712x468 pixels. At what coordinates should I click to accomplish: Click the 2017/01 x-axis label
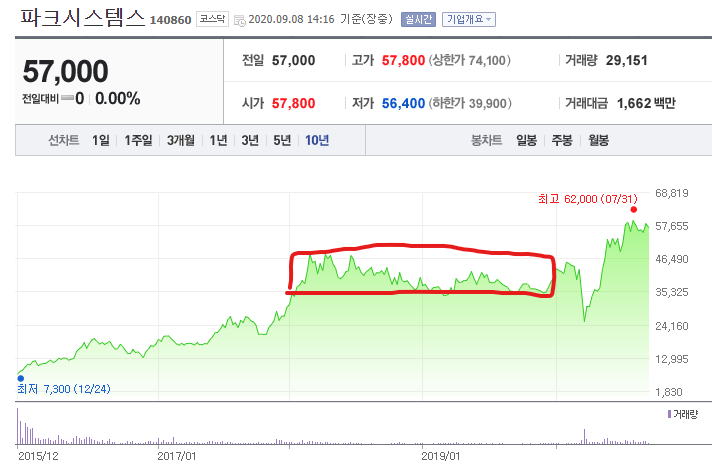[177, 456]
